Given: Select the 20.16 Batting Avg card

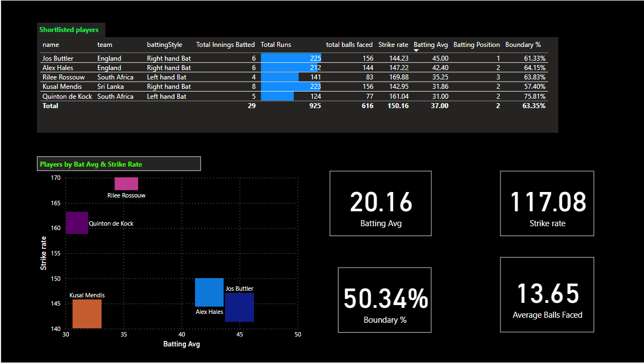Looking at the screenshot, I should tap(380, 203).
